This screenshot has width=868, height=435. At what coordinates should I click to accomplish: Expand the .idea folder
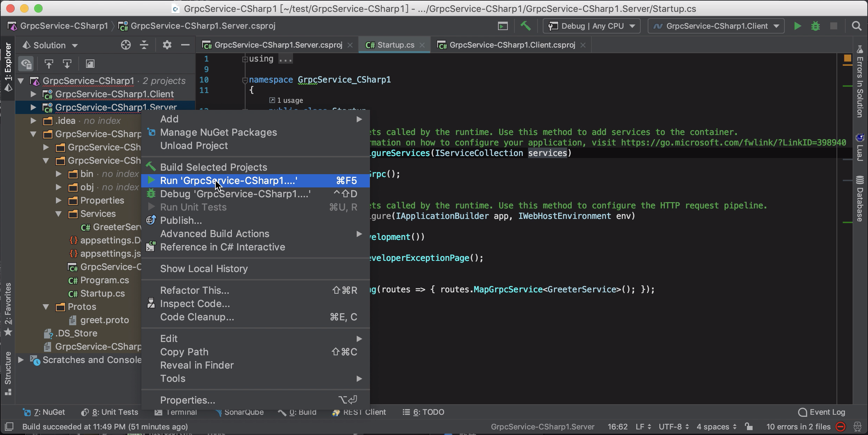(33, 121)
